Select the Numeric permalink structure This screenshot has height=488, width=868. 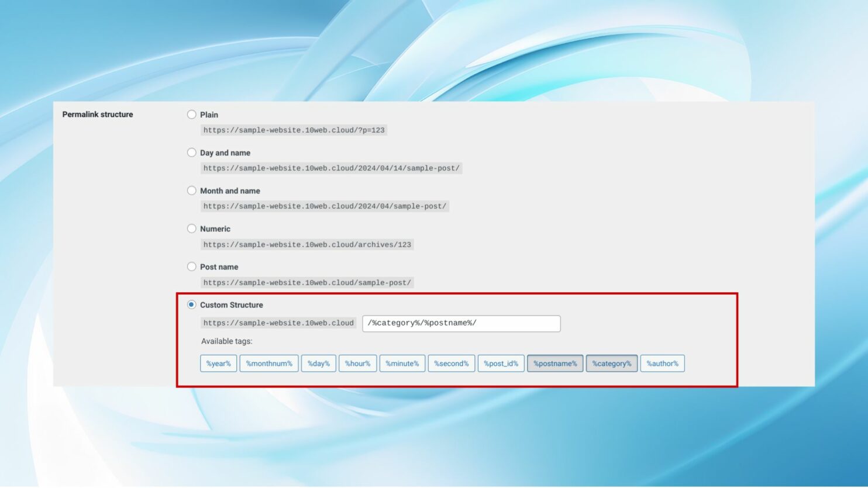click(191, 229)
